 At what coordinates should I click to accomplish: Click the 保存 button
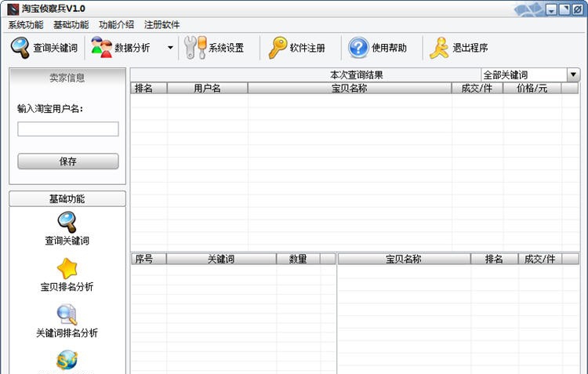68,162
